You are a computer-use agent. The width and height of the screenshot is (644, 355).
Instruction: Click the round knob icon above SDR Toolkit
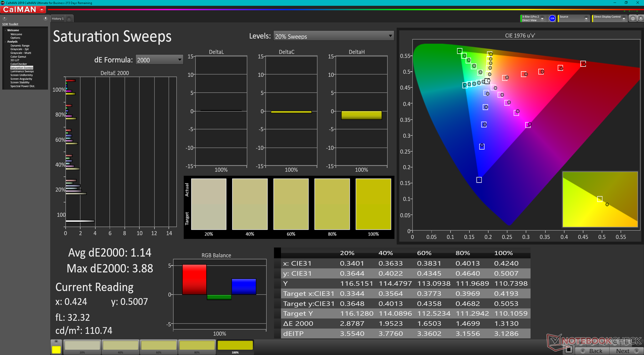(5, 18)
